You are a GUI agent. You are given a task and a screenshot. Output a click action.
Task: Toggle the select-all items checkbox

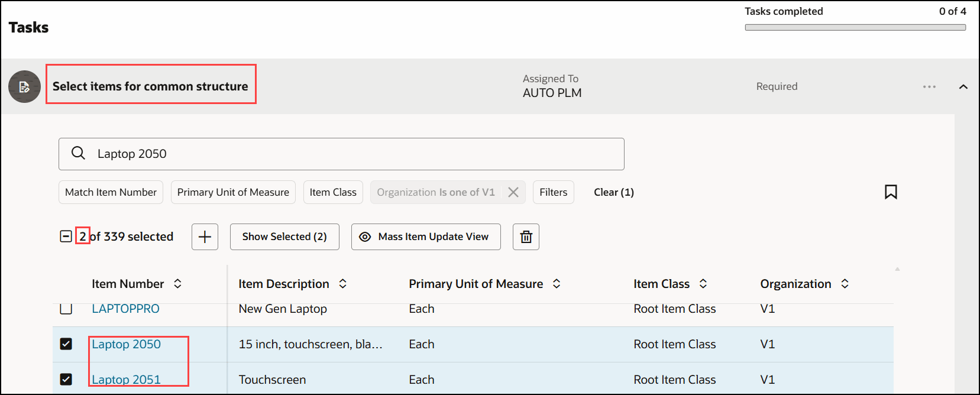point(66,237)
